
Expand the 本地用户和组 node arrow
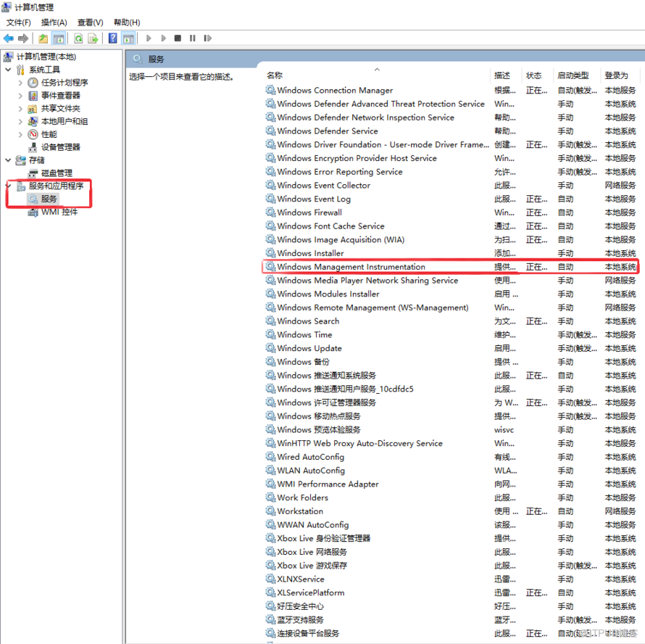click(20, 121)
